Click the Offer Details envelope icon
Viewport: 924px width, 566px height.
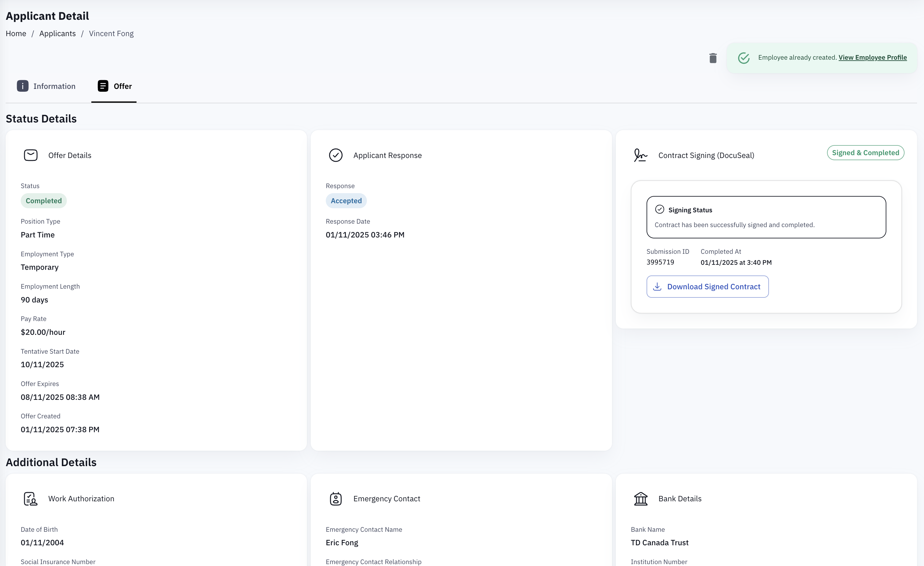tap(31, 155)
